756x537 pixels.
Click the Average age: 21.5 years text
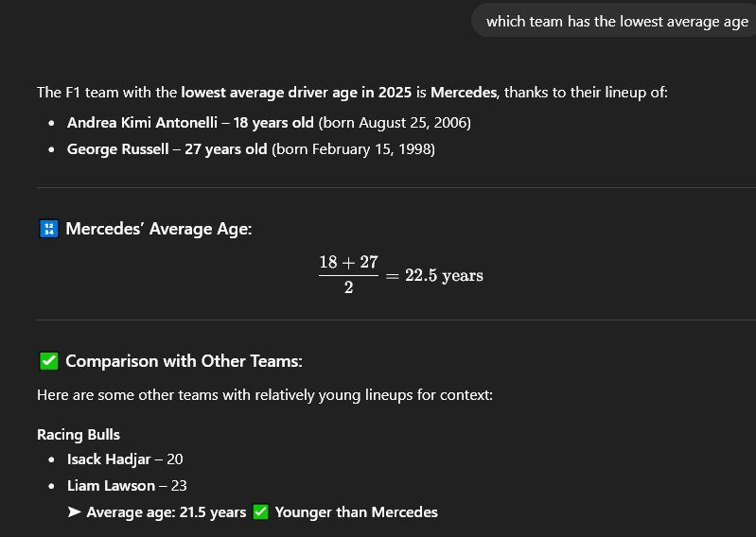pyautogui.click(x=167, y=512)
